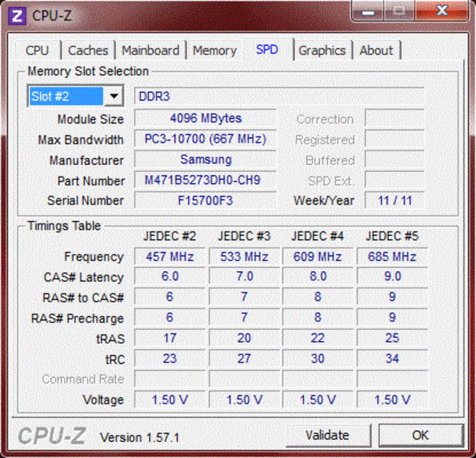Minimize the CPU-Z window
The height and width of the screenshot is (458, 476).
click(x=368, y=11)
